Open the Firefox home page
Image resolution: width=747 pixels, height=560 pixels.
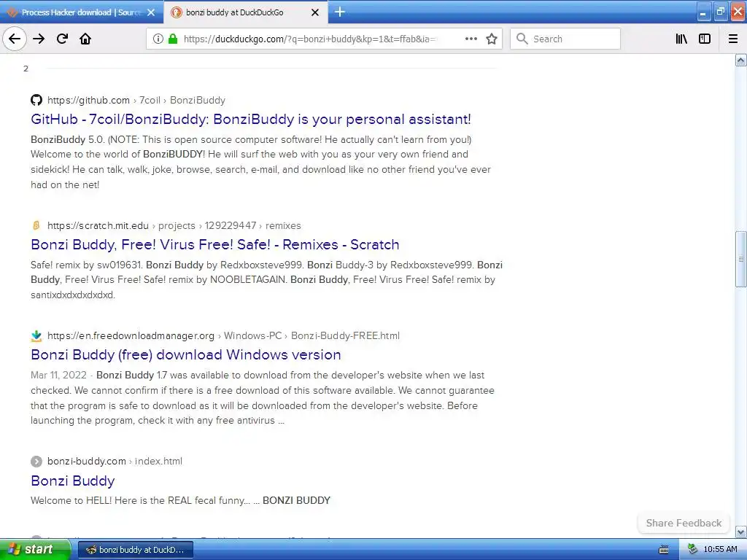click(x=85, y=39)
